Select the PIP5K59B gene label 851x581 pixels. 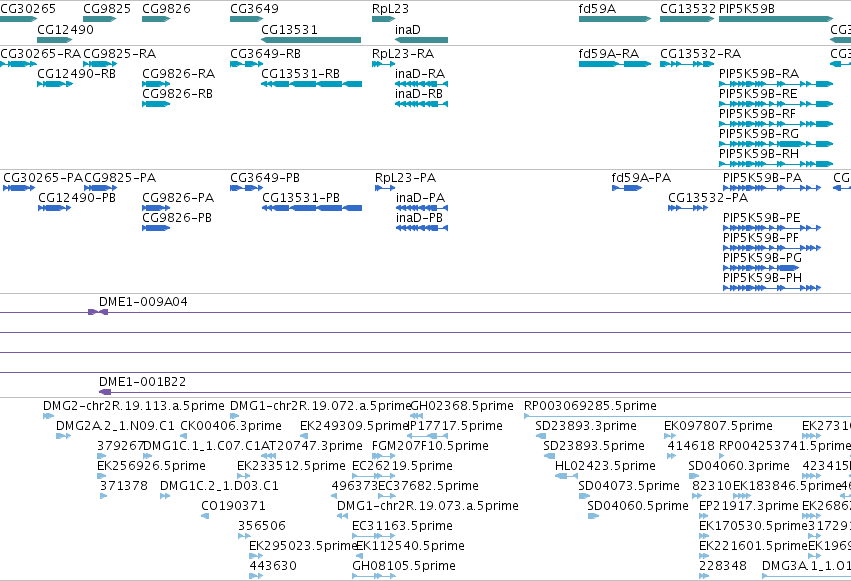click(747, 9)
